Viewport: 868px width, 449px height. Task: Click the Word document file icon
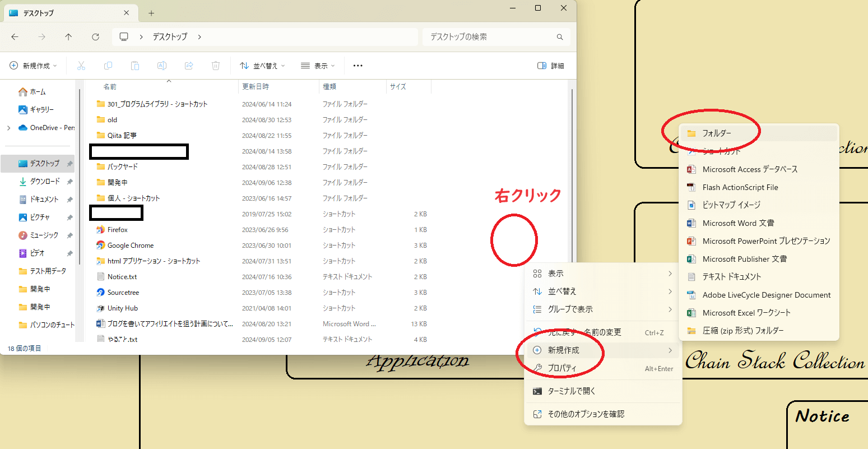[101, 324]
